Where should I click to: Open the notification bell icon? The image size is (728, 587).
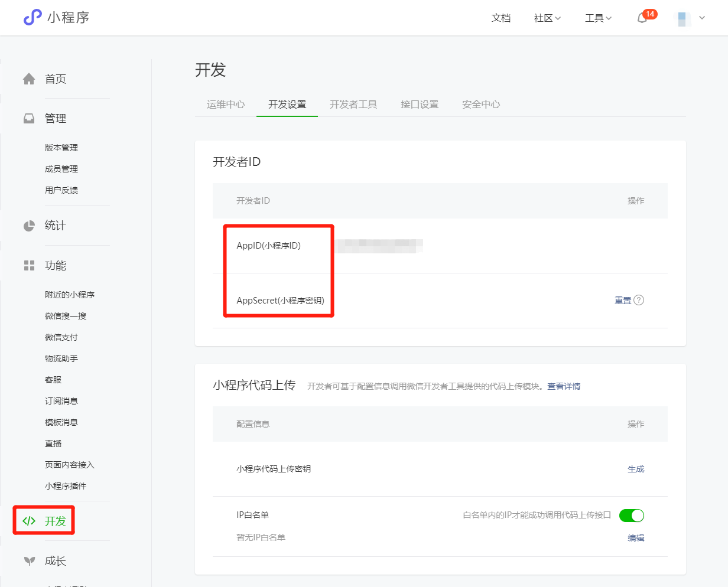click(642, 18)
